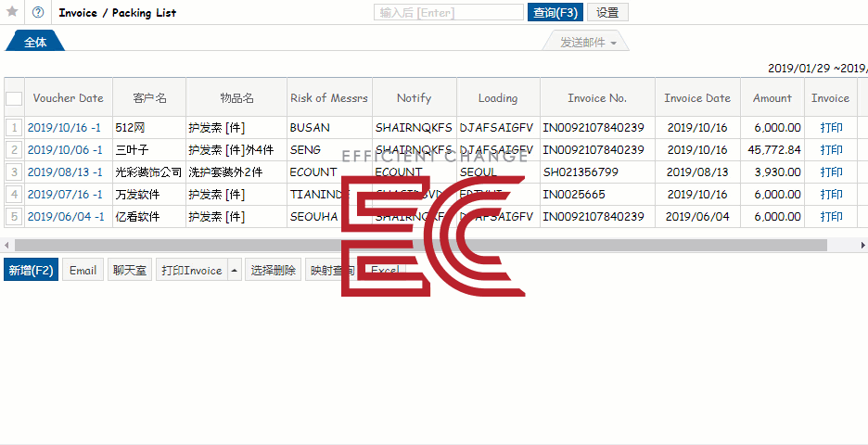Open voucher 2019/10/06 -1
868x445 pixels.
tap(65, 150)
